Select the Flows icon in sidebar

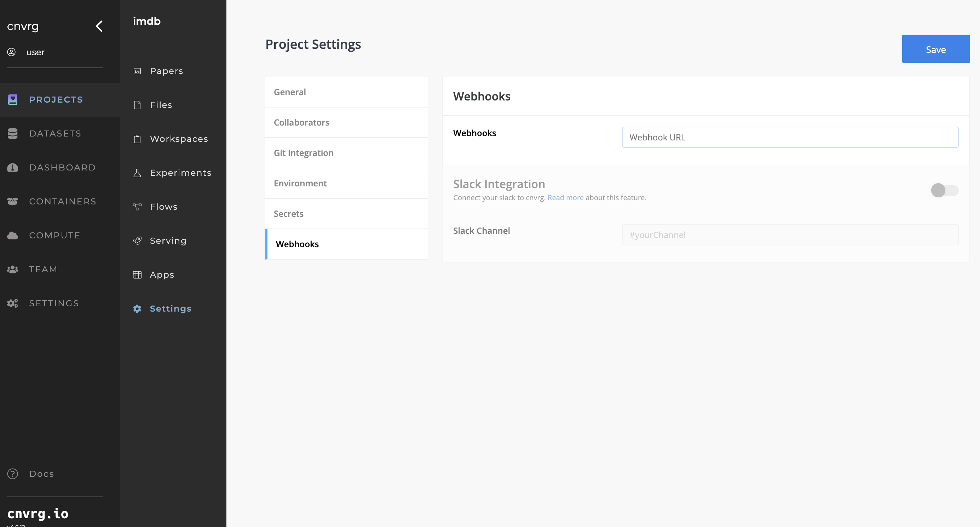pyautogui.click(x=137, y=207)
